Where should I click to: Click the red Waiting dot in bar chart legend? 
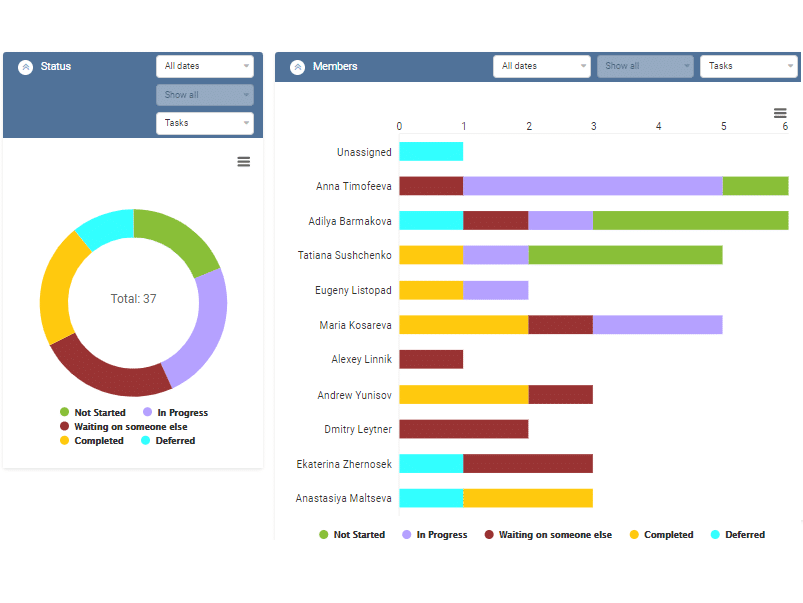(490, 534)
